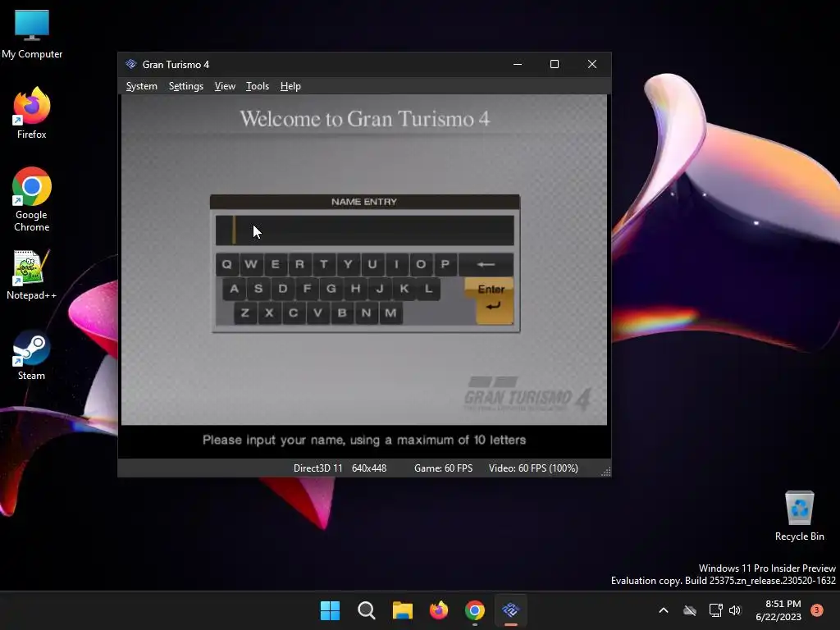This screenshot has width=840, height=630.
Task: Click the gold Enter key
Action: (x=493, y=301)
